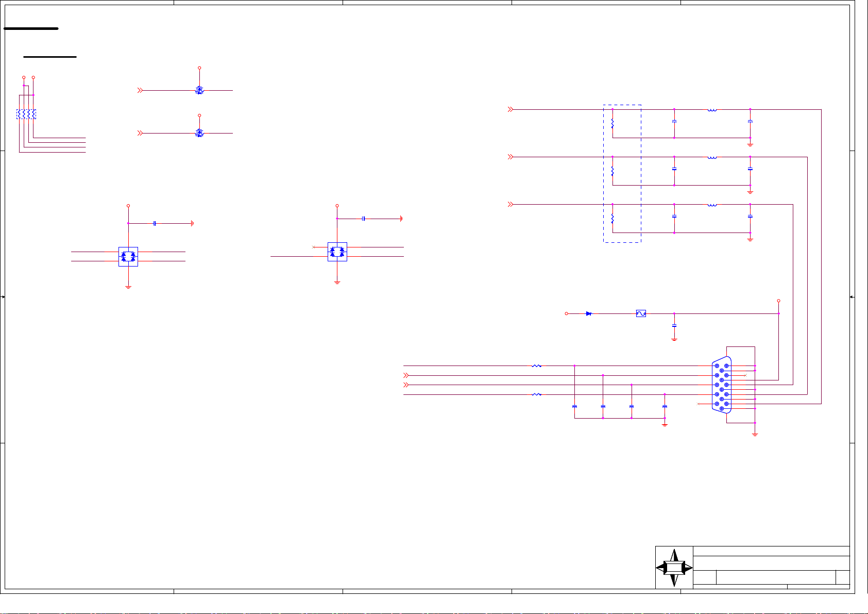Click power terminal circle left of diode
868x614 pixels.
point(567,313)
